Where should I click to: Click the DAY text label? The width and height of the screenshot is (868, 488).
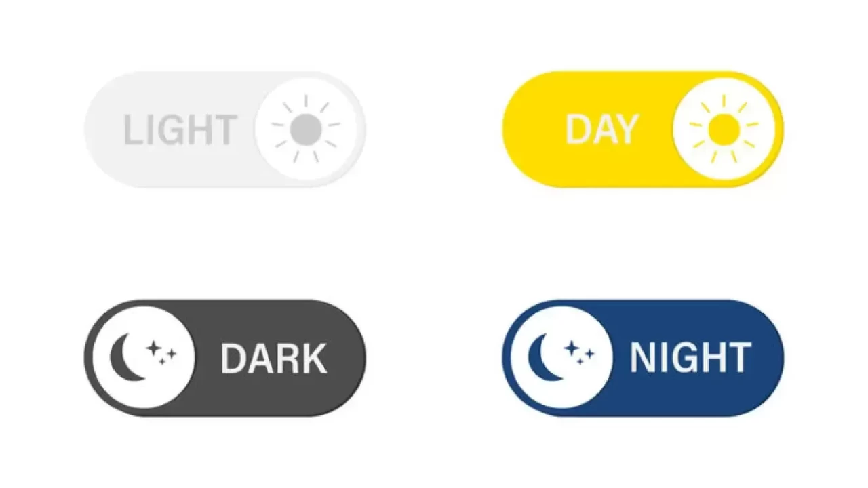click(601, 129)
